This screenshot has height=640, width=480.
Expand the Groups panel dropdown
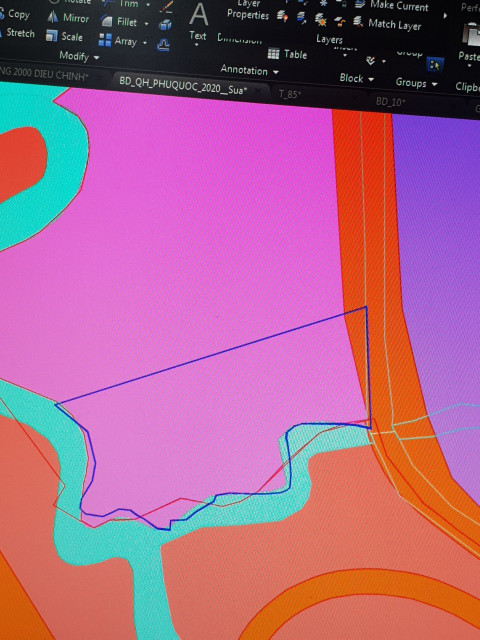click(x=434, y=84)
